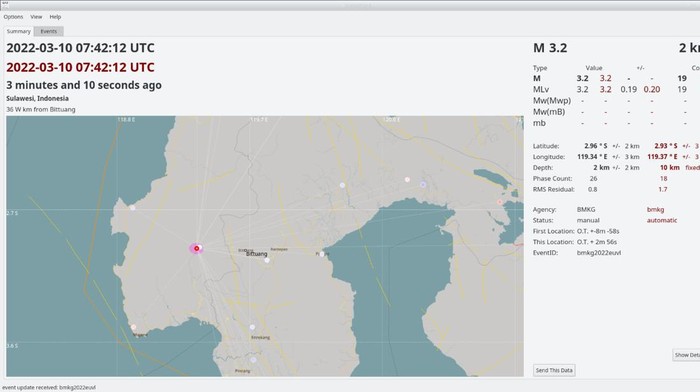
Task: Click the Mw(Mwp) row label
Action: (x=552, y=101)
